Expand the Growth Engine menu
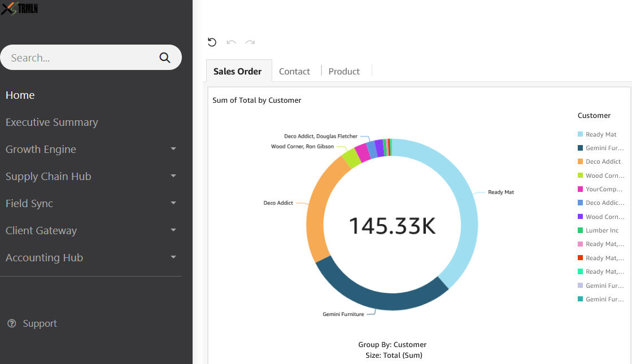The height and width of the screenshot is (364, 632). [173, 149]
